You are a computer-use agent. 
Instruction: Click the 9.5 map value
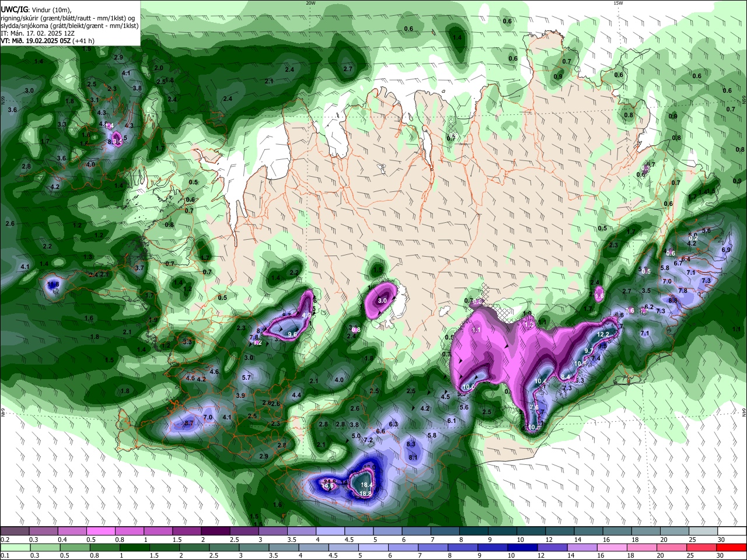[x=603, y=346]
